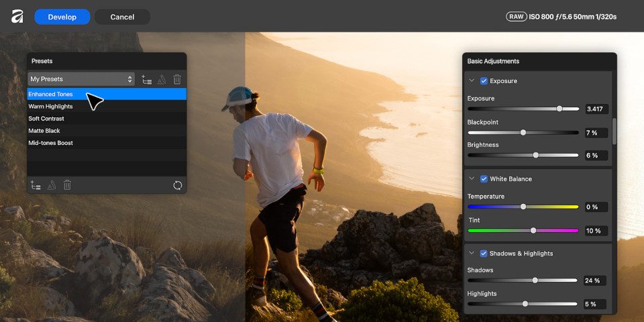Click the Temperature slider handle

523,207
